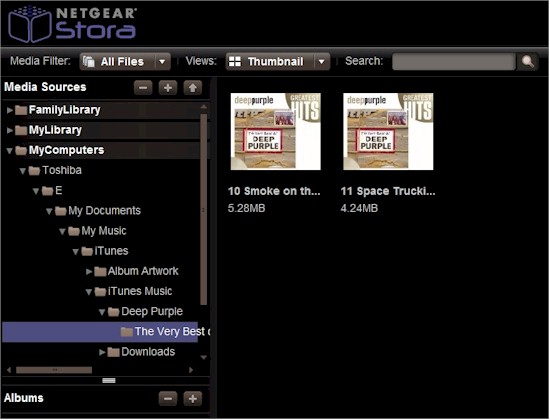Click the 5.28MB file size text
This screenshot has width=550, height=420.
point(247,208)
